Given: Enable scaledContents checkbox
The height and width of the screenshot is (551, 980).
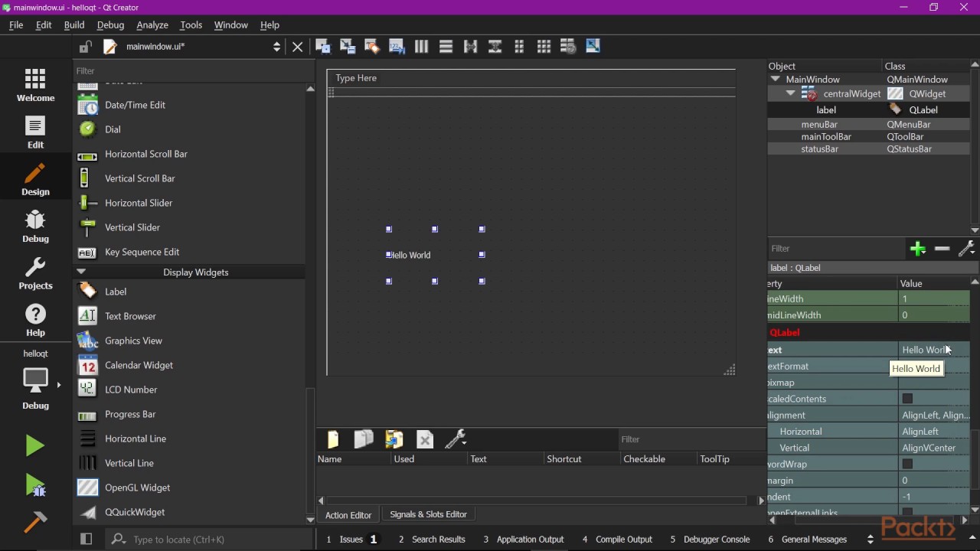Looking at the screenshot, I should (x=907, y=399).
